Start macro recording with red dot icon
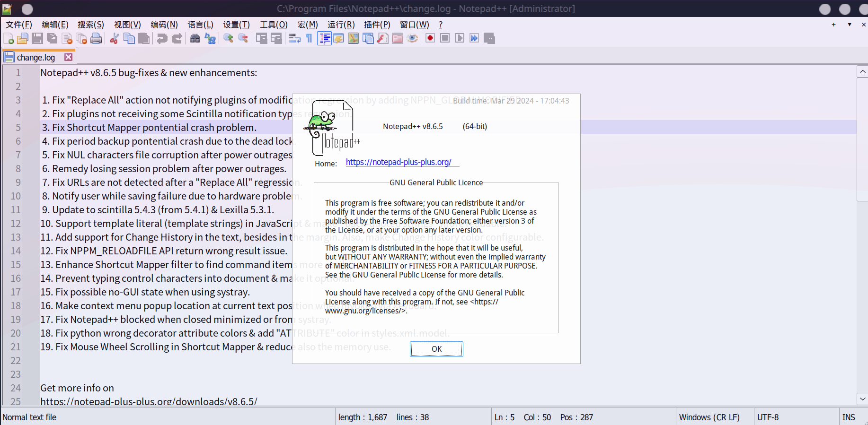 tap(430, 38)
